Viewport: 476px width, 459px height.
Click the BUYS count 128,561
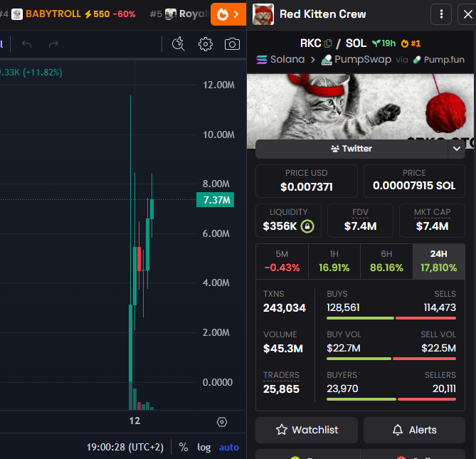point(343,308)
